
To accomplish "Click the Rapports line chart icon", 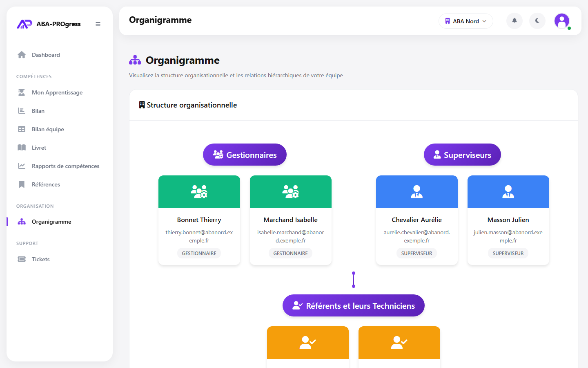I will pyautogui.click(x=22, y=166).
